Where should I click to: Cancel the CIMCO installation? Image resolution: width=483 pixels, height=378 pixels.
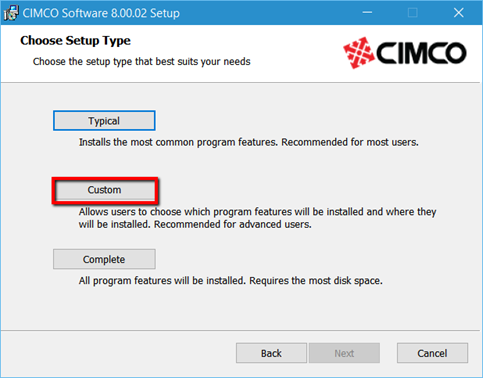click(x=432, y=353)
